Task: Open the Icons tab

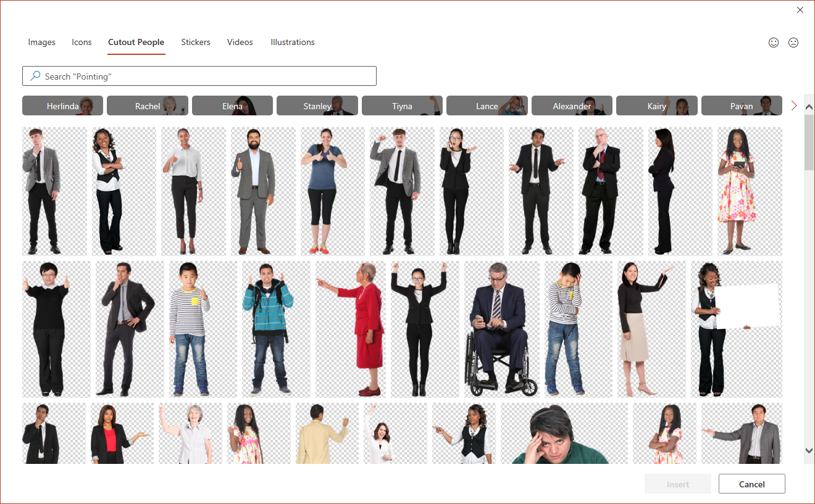Action: (81, 42)
